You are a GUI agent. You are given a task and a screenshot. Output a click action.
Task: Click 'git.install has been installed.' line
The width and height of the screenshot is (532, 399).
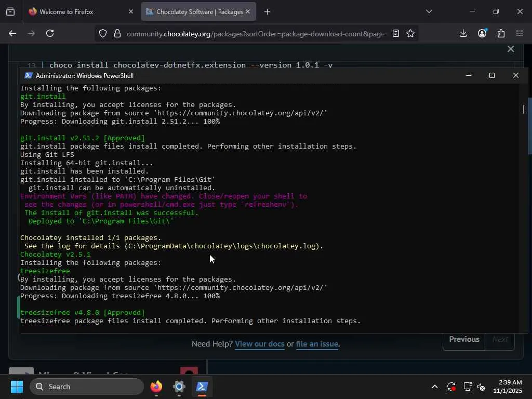tap(85, 171)
